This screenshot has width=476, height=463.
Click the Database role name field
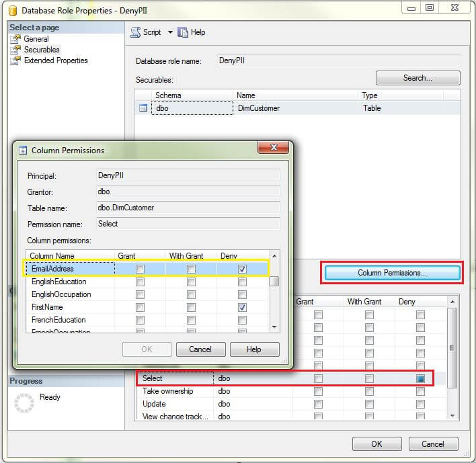pyautogui.click(x=339, y=60)
